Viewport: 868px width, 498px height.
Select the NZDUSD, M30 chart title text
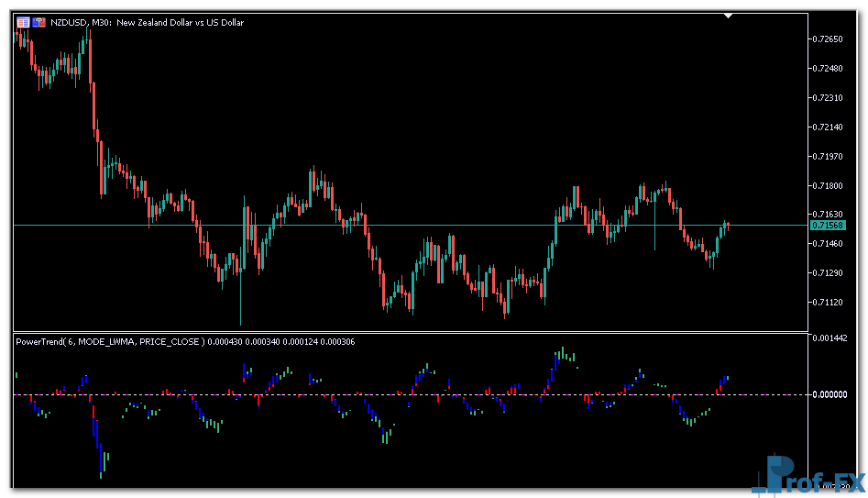148,22
